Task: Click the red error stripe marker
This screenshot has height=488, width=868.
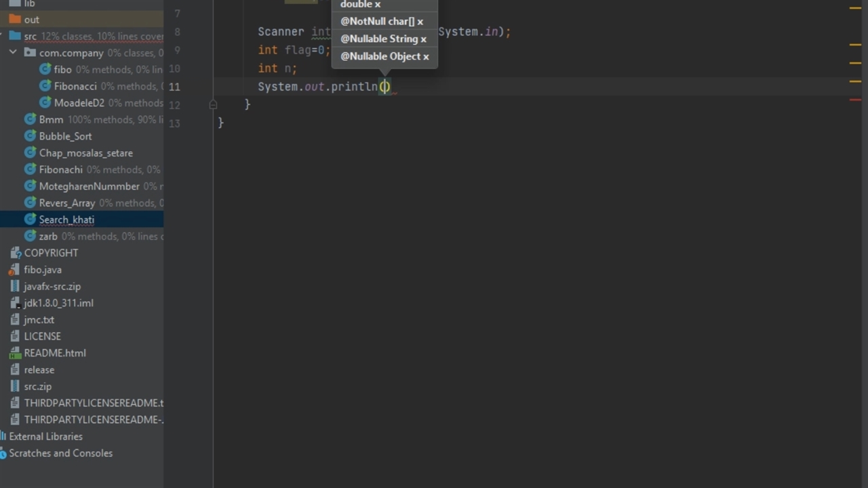Action: 855,100
